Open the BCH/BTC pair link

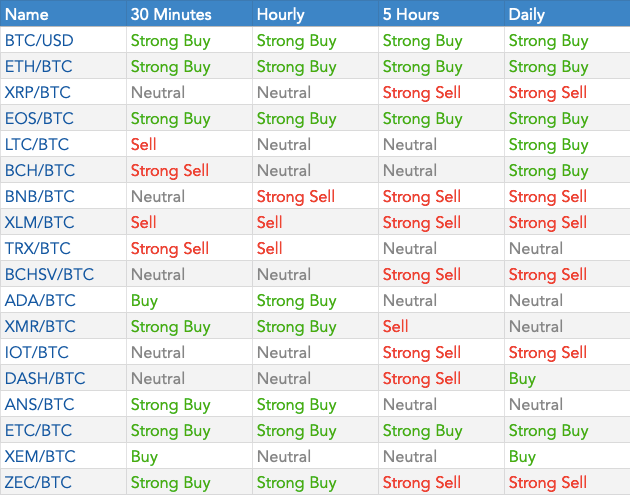click(40, 170)
